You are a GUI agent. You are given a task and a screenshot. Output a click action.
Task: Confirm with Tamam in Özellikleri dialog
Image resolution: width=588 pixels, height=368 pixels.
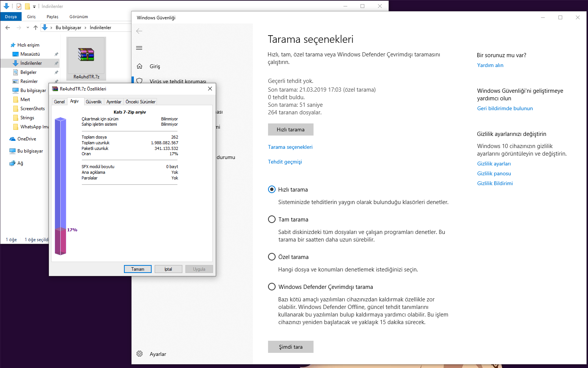coord(138,269)
